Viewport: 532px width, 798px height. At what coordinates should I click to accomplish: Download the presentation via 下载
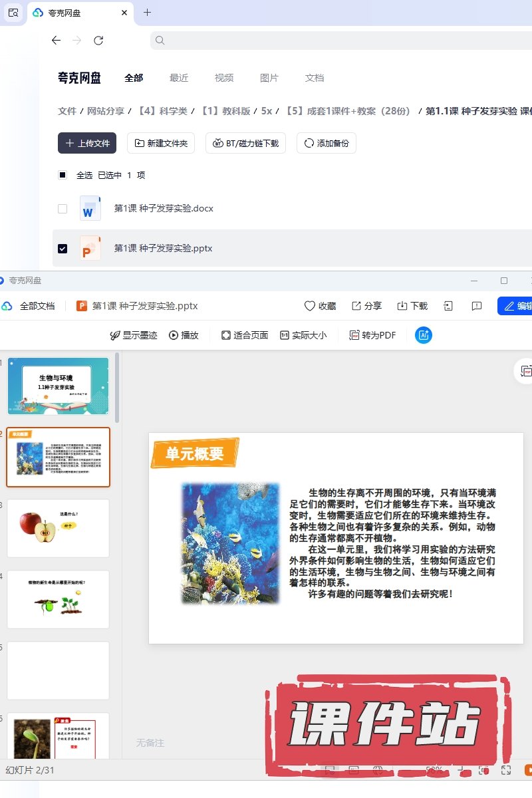pyautogui.click(x=412, y=306)
